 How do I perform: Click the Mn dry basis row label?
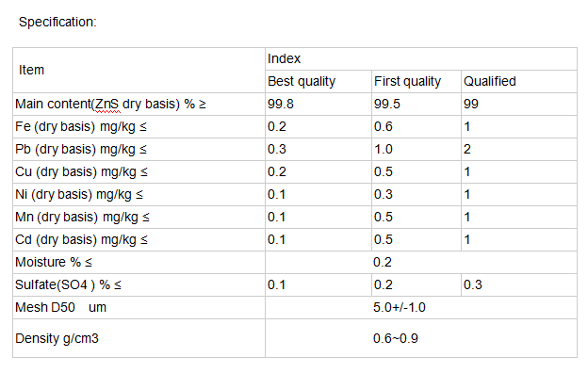coord(83,217)
